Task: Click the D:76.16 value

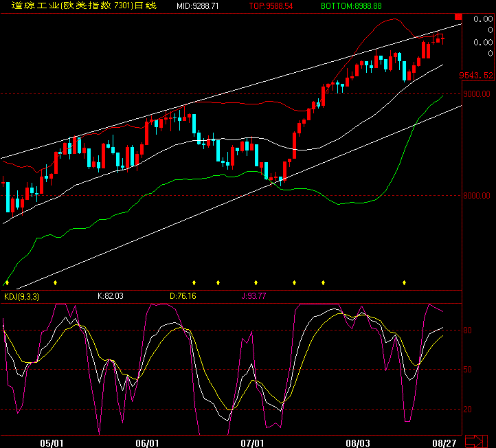Action: point(183,296)
